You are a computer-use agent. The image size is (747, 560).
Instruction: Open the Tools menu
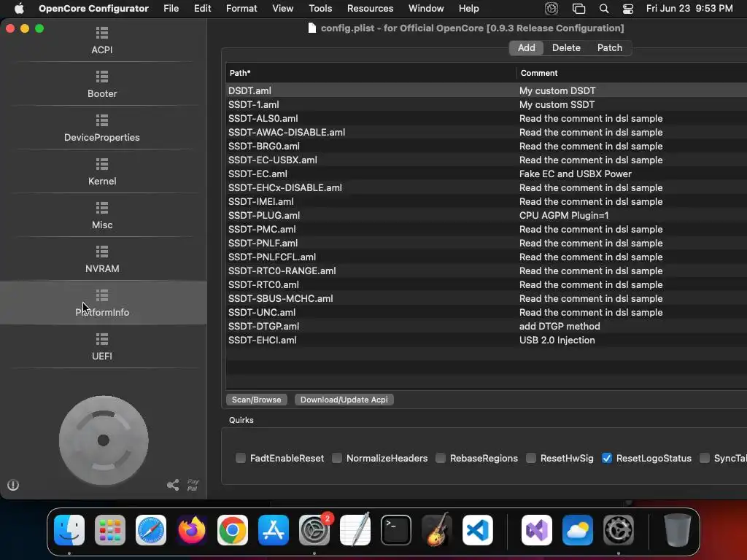click(x=320, y=9)
